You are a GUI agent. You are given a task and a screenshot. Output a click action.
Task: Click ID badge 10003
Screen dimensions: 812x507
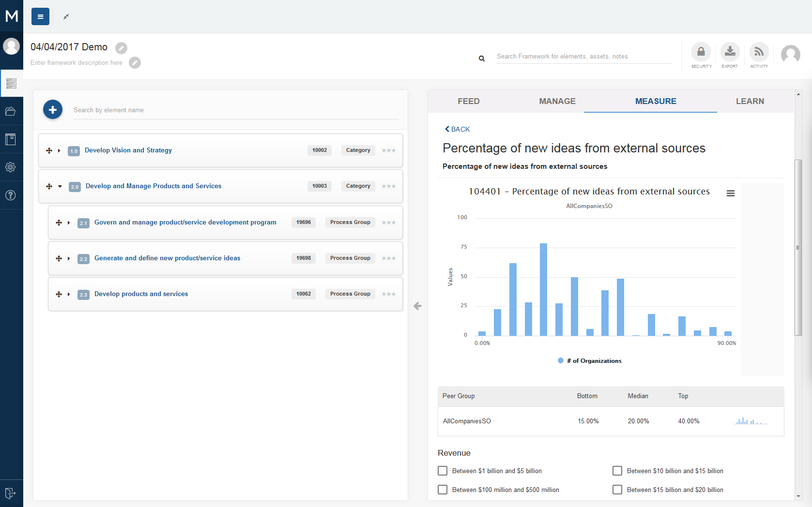point(320,186)
